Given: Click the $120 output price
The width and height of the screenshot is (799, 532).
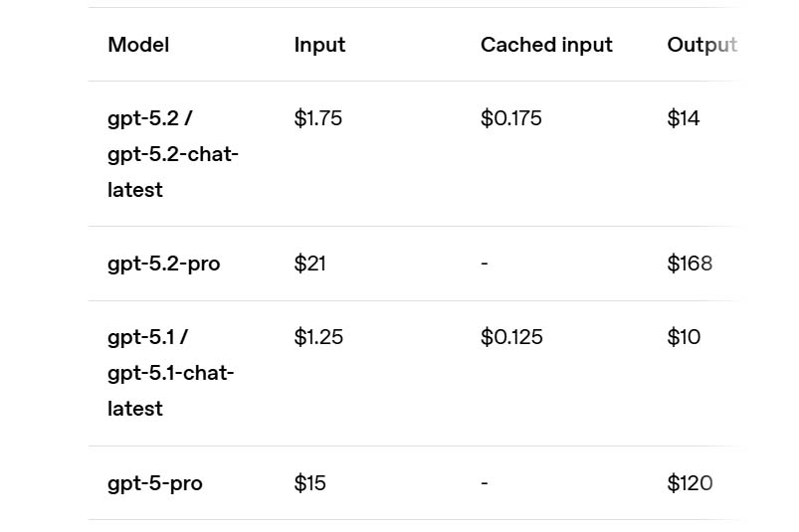Looking at the screenshot, I should coord(690,483).
